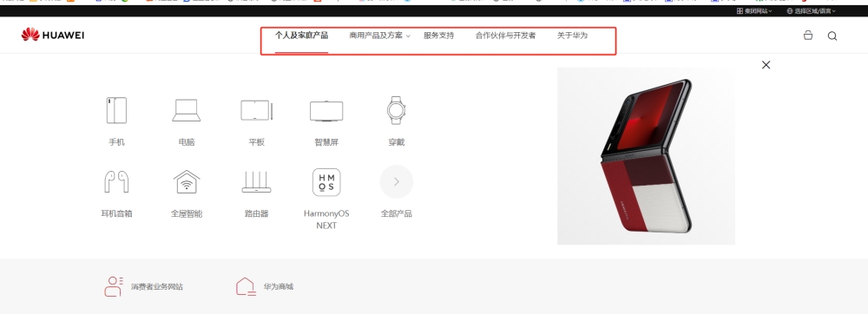868x314 pixels.
Task: Click the 电脑 label text
Action: pos(186,142)
